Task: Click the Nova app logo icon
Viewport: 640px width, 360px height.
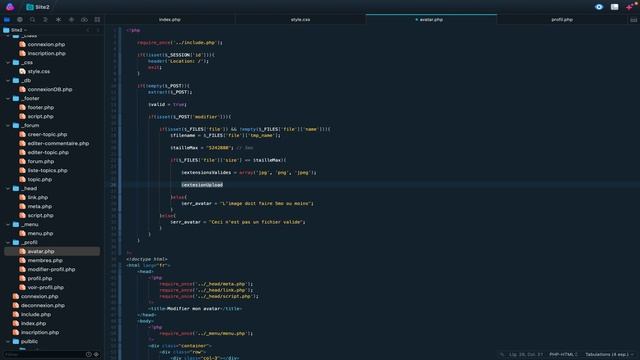Action: (10, 7)
